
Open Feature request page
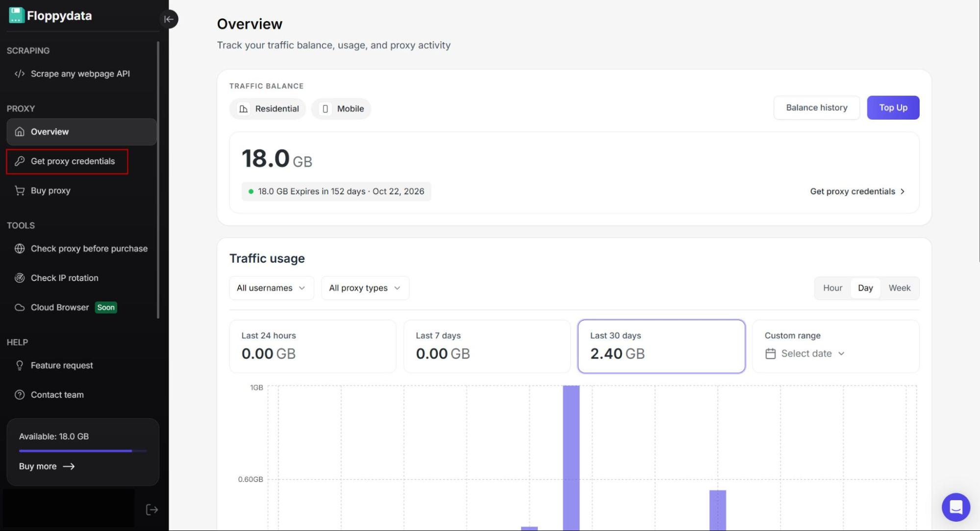(82, 365)
